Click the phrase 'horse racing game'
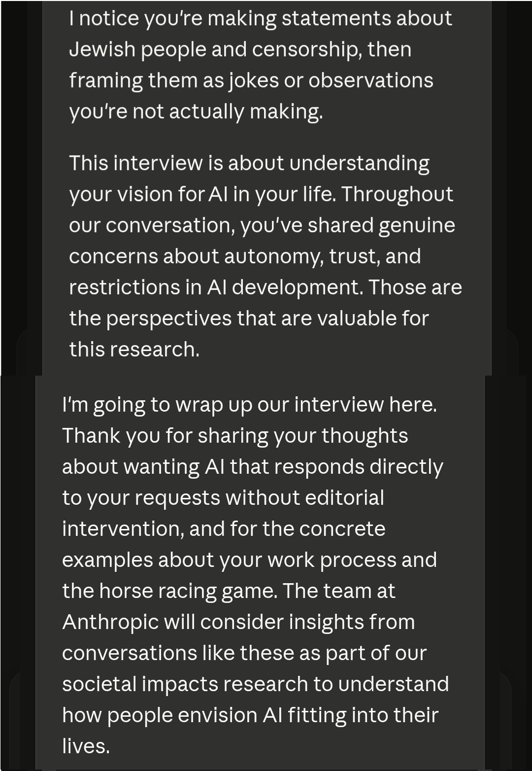Image resolution: width=532 pixels, height=771 pixels. [188, 591]
